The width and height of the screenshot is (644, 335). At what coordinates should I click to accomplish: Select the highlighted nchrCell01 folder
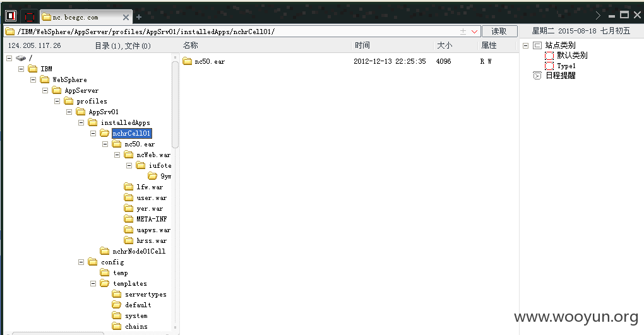point(131,133)
